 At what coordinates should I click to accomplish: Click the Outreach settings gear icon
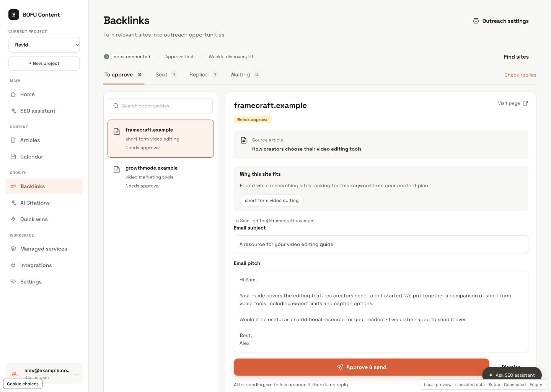tap(476, 21)
